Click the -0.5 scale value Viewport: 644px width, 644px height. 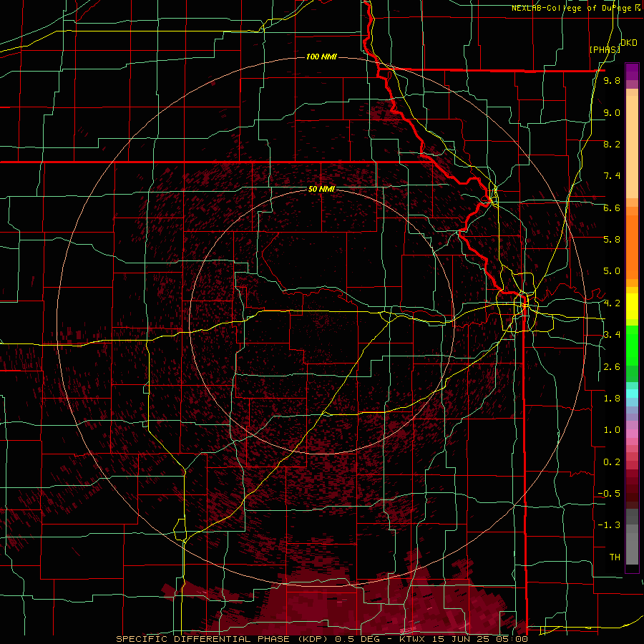[x=609, y=494]
